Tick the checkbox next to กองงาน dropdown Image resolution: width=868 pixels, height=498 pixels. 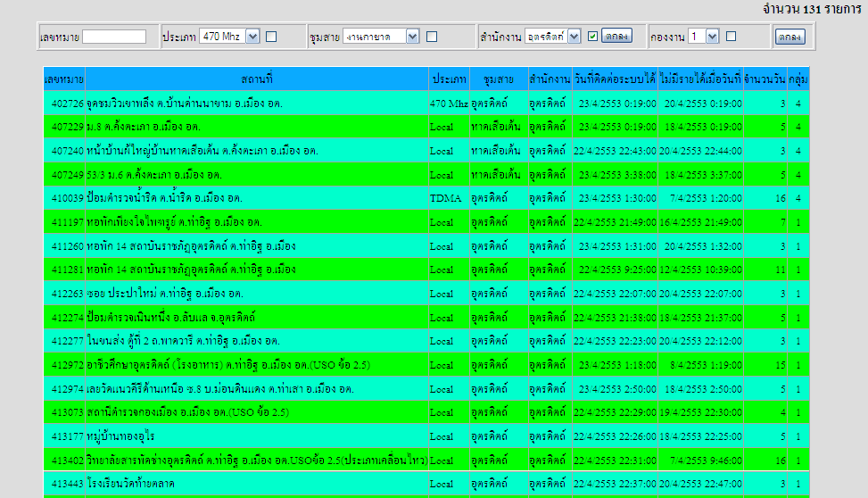coord(732,36)
